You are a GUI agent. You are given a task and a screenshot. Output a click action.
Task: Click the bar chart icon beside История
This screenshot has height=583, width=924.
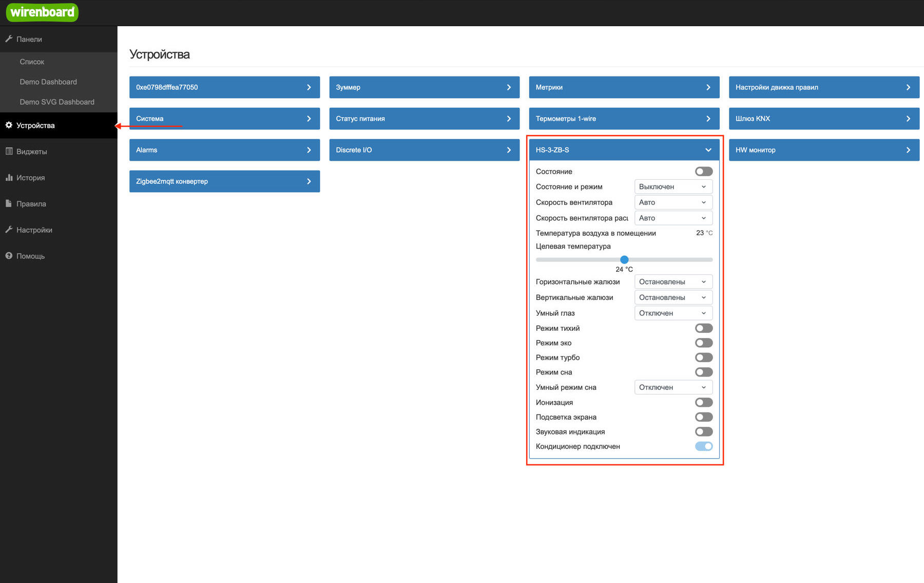pyautogui.click(x=9, y=178)
